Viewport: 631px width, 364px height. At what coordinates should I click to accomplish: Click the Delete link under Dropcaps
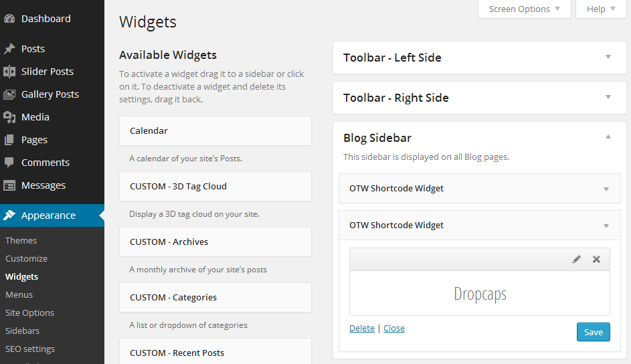(x=362, y=329)
